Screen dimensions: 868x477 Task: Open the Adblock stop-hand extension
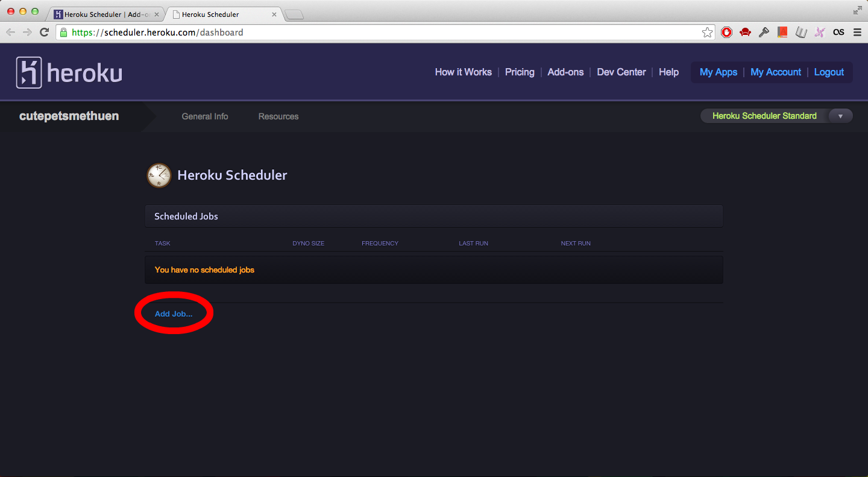727,33
